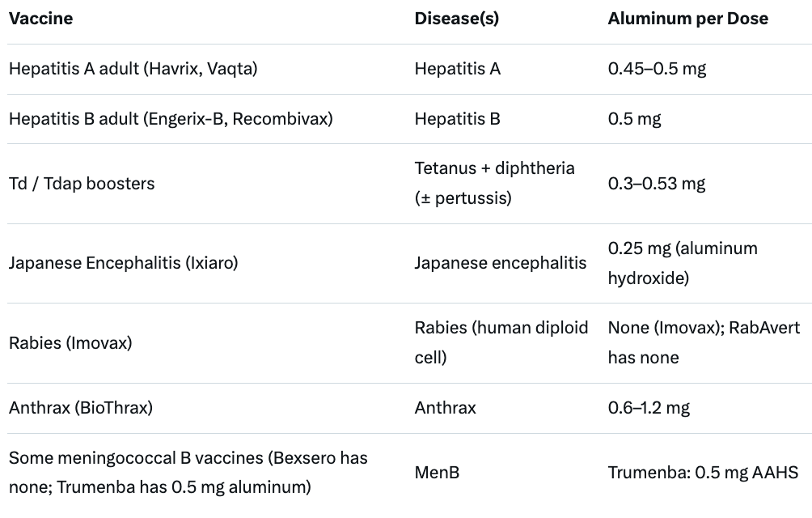Click the None (Imovax); RabAvert cell
The height and width of the screenshot is (518, 812).
coord(704,342)
